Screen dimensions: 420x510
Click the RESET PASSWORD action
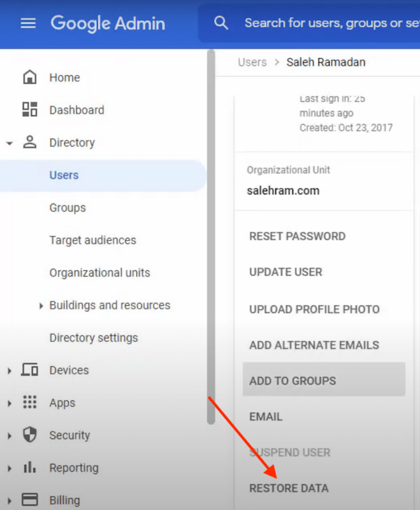tap(297, 236)
